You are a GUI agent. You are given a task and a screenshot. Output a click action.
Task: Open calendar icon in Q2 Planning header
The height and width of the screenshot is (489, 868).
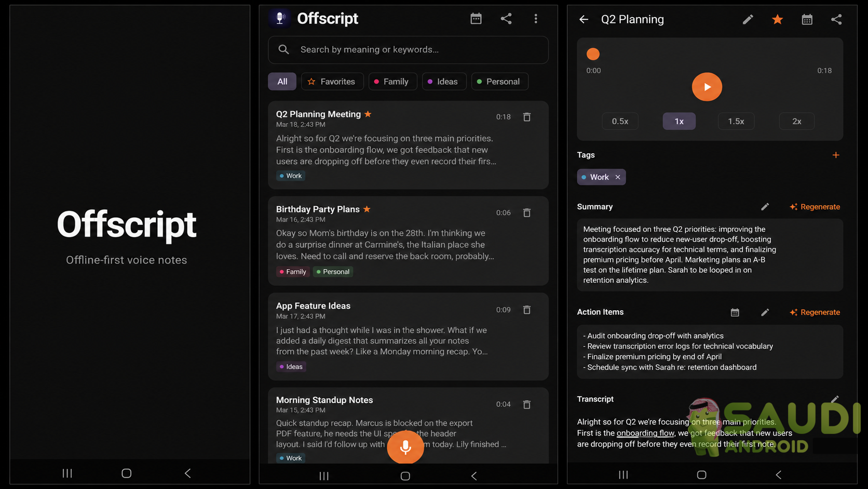(807, 19)
